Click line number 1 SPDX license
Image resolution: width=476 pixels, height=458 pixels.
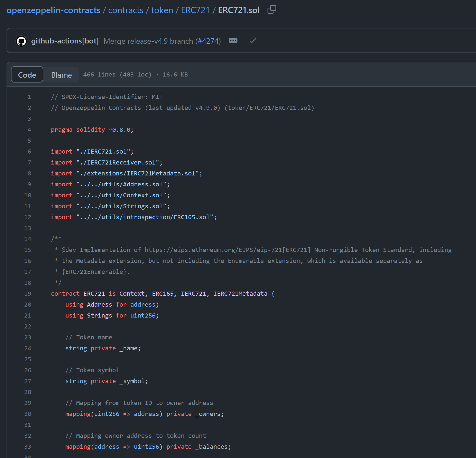tap(29, 97)
